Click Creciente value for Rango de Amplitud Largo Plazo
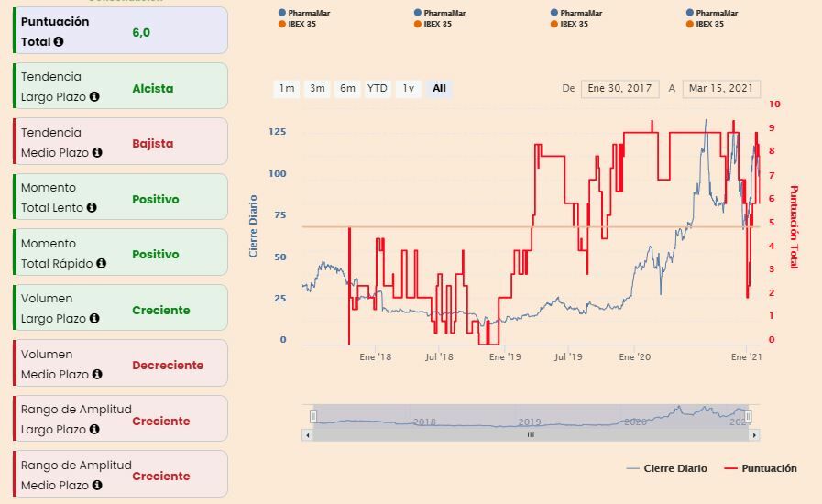 tap(161, 421)
